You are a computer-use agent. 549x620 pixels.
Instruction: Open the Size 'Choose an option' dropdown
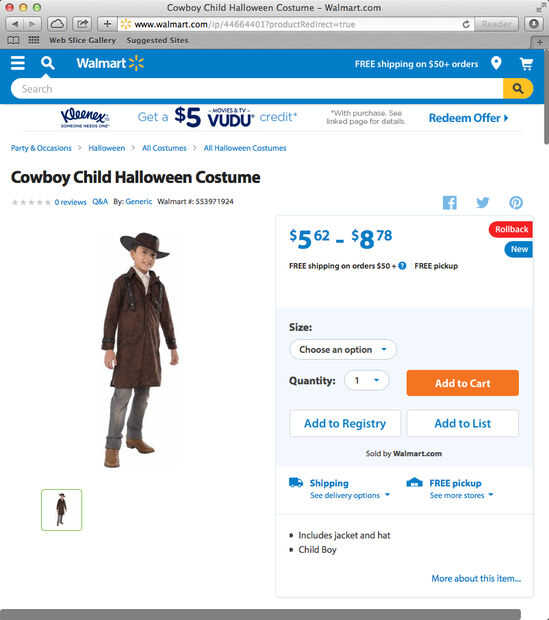point(343,350)
